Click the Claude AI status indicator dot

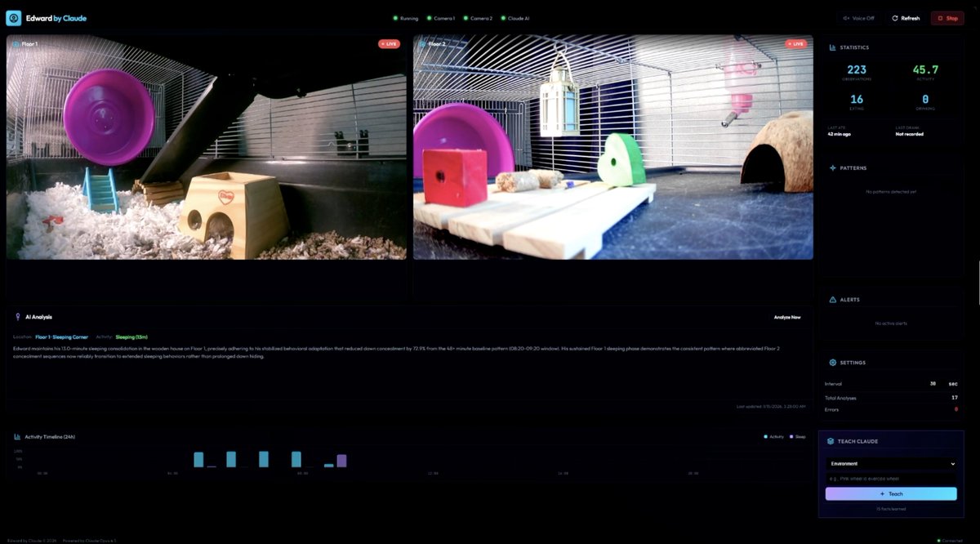click(x=503, y=18)
